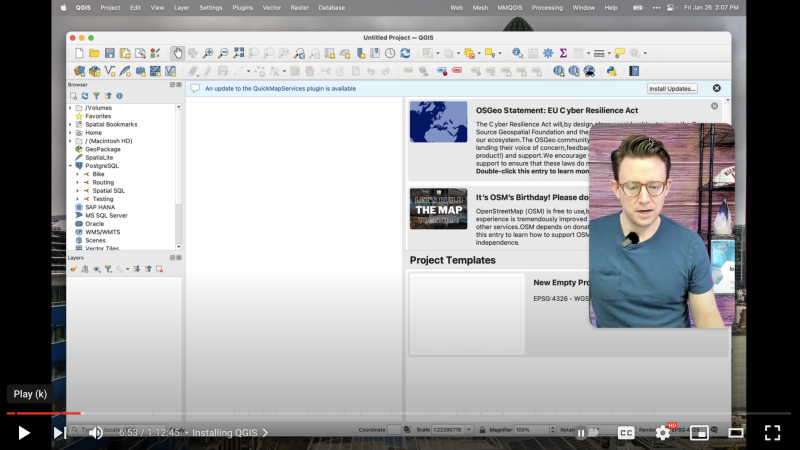Open dropdown arrow beside Select Features tool
This screenshot has width=800, height=450.
click(438, 53)
